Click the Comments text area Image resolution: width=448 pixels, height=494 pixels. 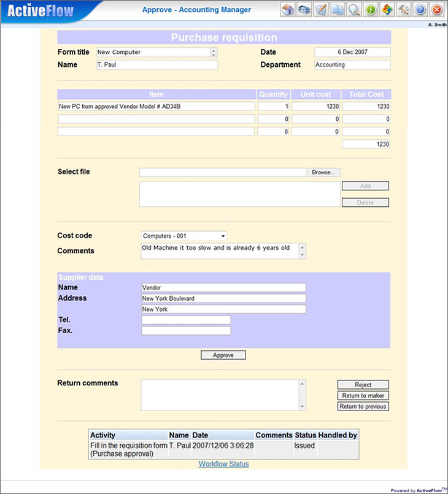pyautogui.click(x=220, y=251)
